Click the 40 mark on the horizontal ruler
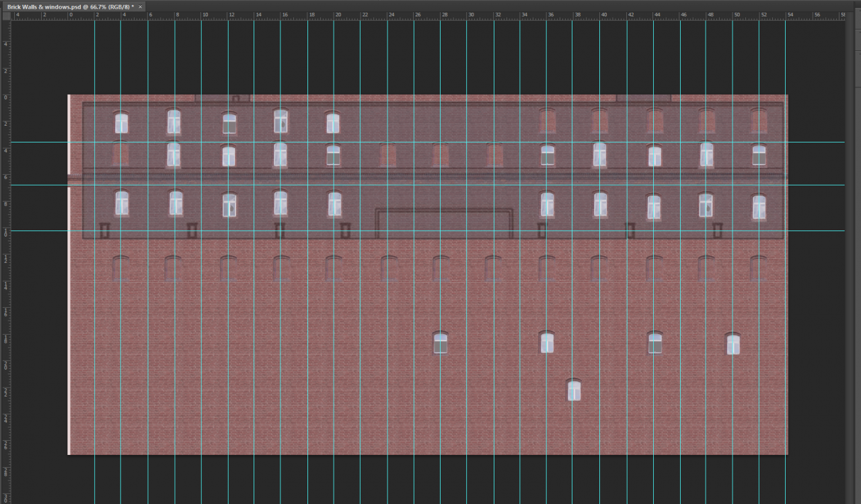 pos(603,14)
